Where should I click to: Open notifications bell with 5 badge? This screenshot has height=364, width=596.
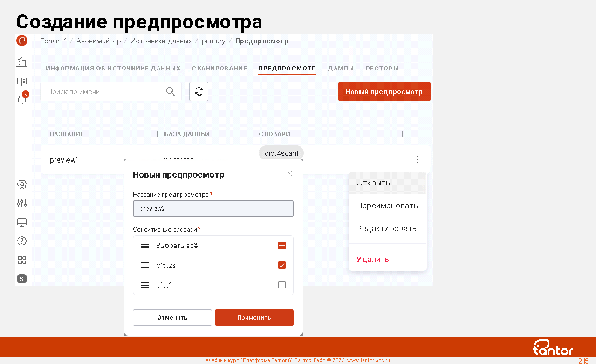[x=22, y=99]
